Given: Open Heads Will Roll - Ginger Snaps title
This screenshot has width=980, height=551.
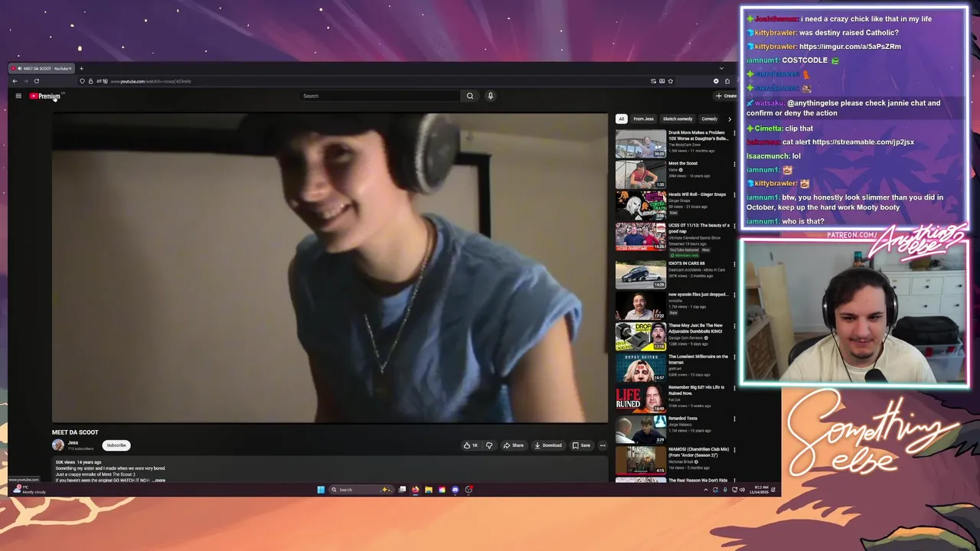Looking at the screenshot, I should (697, 194).
